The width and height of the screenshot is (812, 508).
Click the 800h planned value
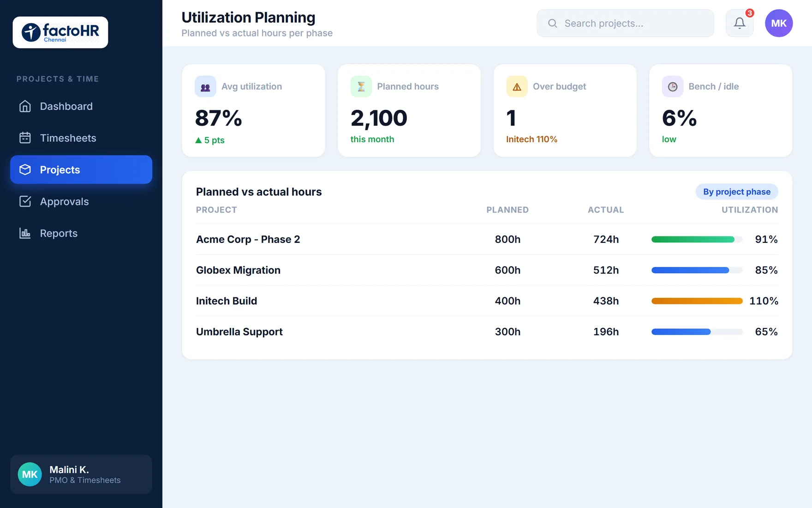507,239
